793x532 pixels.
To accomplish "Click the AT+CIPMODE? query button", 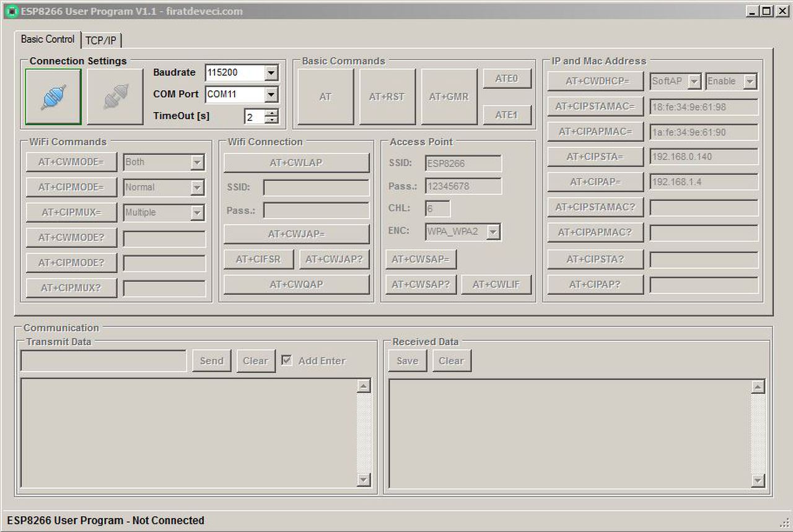I will coord(71,263).
